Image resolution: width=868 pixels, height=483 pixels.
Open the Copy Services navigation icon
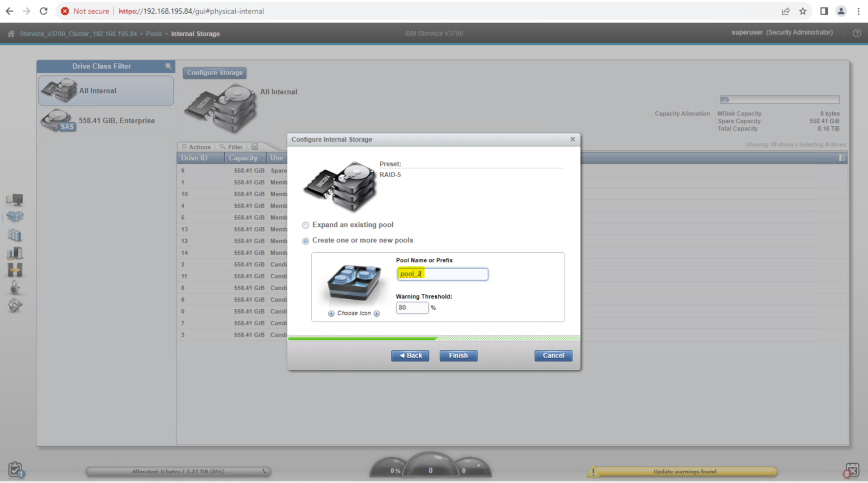click(x=15, y=270)
